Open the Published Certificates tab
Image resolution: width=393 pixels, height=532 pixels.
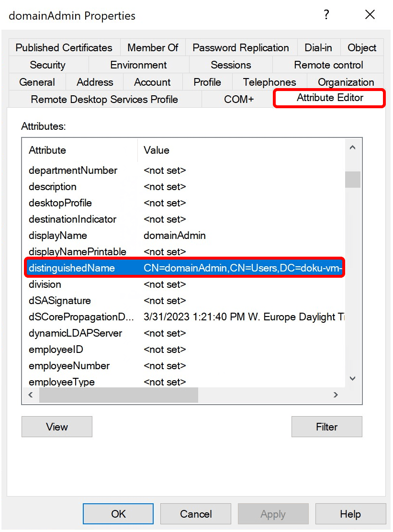click(x=64, y=48)
